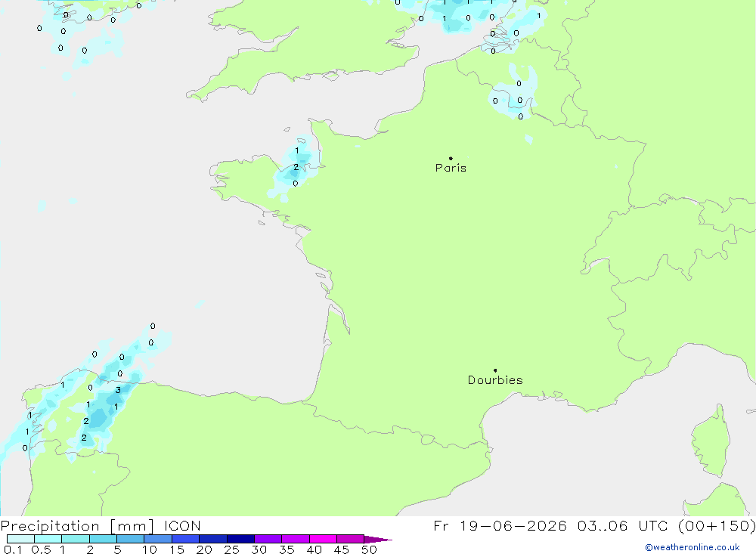This screenshot has width=756, height=554.
Task: Pick the 10–15 mm legend swatch
Action: (158, 539)
